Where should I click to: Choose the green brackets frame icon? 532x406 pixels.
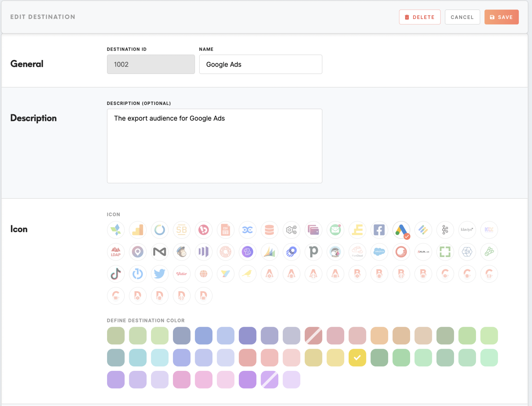(445, 252)
